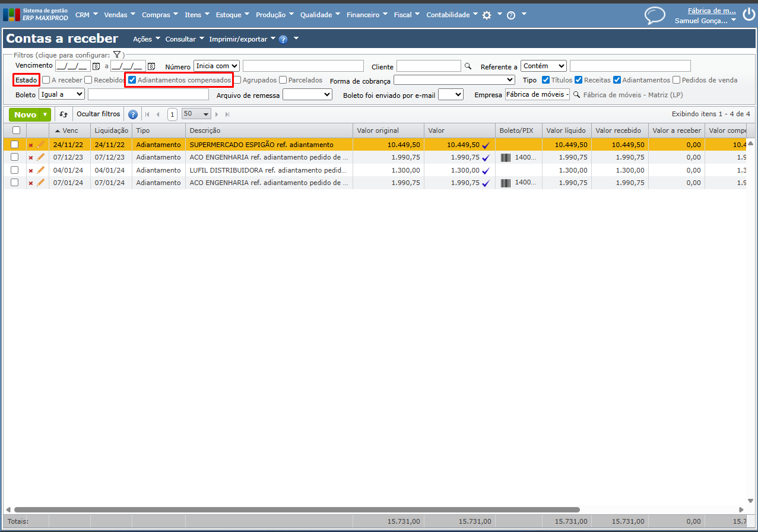Click the horizontal scrollbar of the grid
This screenshot has width=758, height=532.
pos(297,509)
